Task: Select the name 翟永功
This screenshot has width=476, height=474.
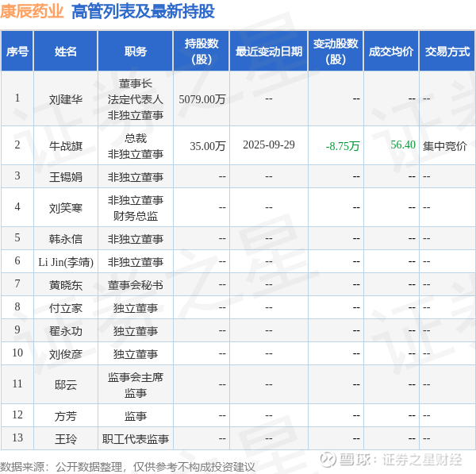Action: (66, 331)
